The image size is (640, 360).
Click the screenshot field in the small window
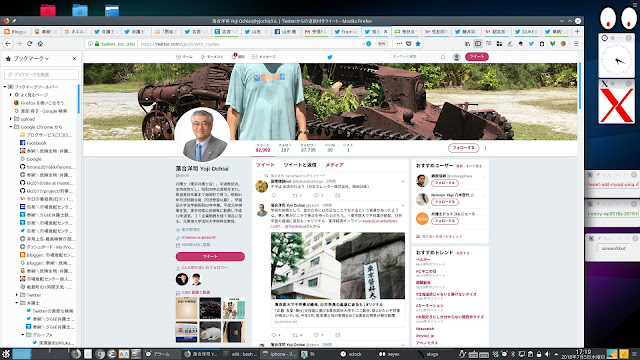pyautogui.click(x=613, y=248)
